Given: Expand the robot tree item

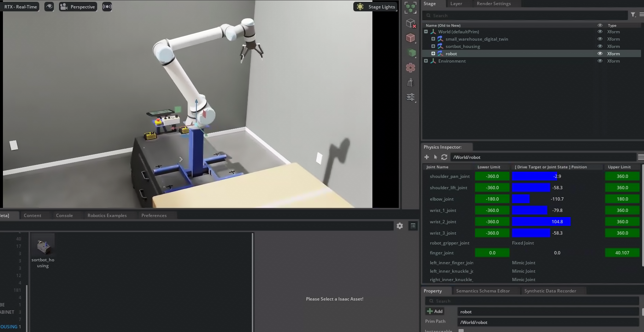Looking at the screenshot, I should point(433,53).
